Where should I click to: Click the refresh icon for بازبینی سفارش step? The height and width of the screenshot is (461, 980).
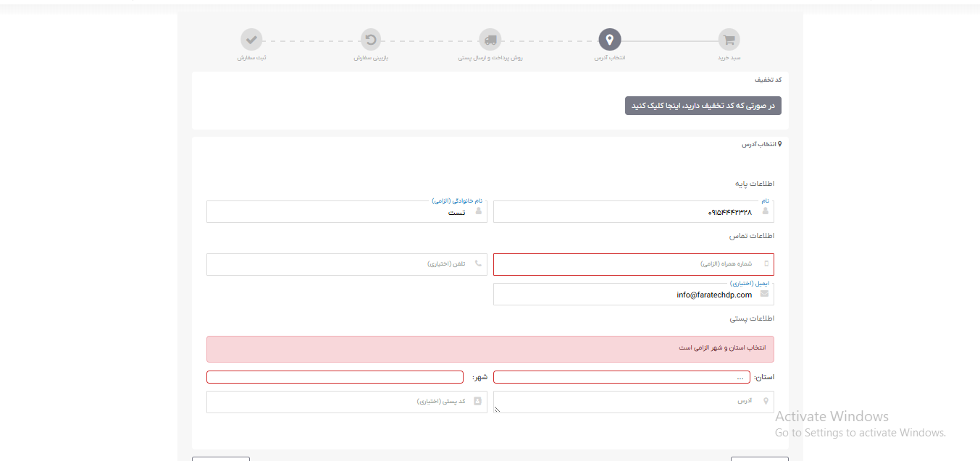coord(371,40)
